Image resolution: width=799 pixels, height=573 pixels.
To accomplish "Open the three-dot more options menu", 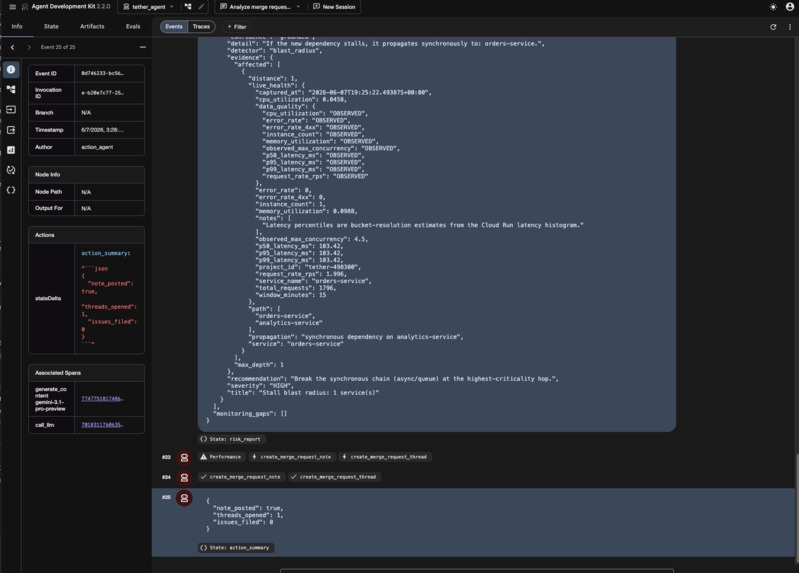I will [x=790, y=27].
